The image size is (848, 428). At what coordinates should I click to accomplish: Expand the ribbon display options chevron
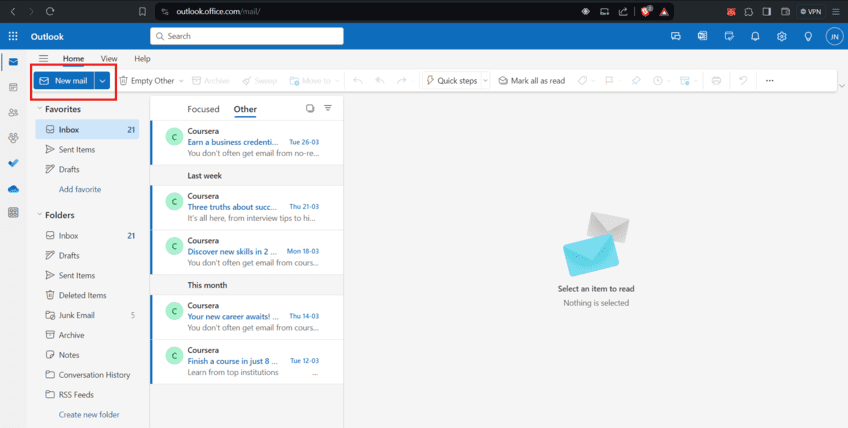842,86
